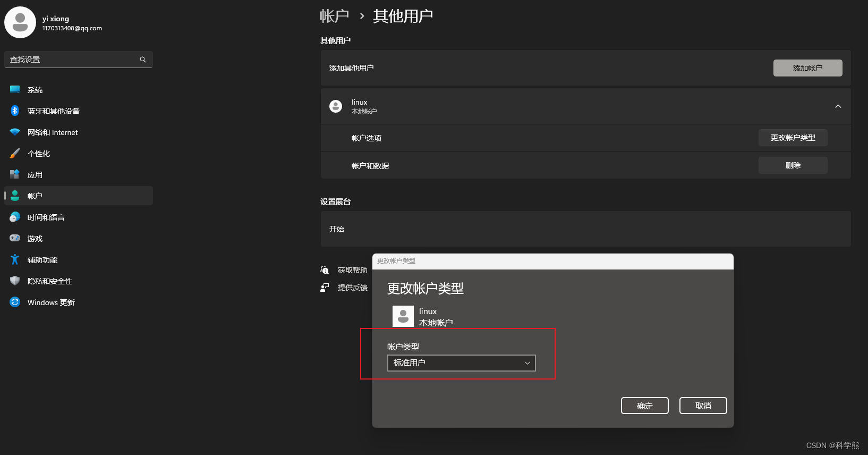Click the search magnifier icon in 查找设置
Image resolution: width=868 pixels, height=455 pixels.
point(143,60)
